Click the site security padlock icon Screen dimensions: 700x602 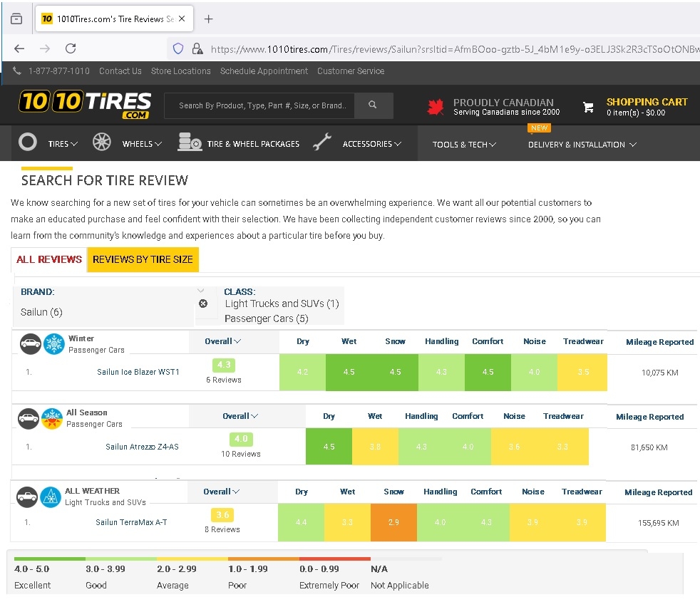[x=197, y=48]
